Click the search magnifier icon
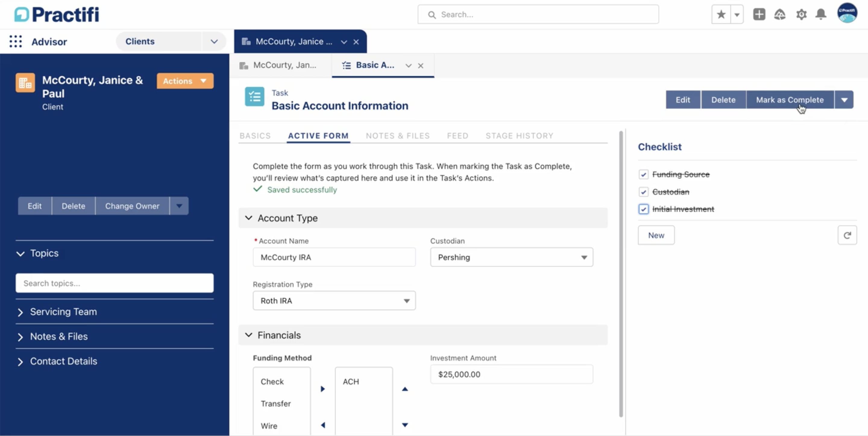This screenshot has height=436, width=868. click(x=432, y=14)
